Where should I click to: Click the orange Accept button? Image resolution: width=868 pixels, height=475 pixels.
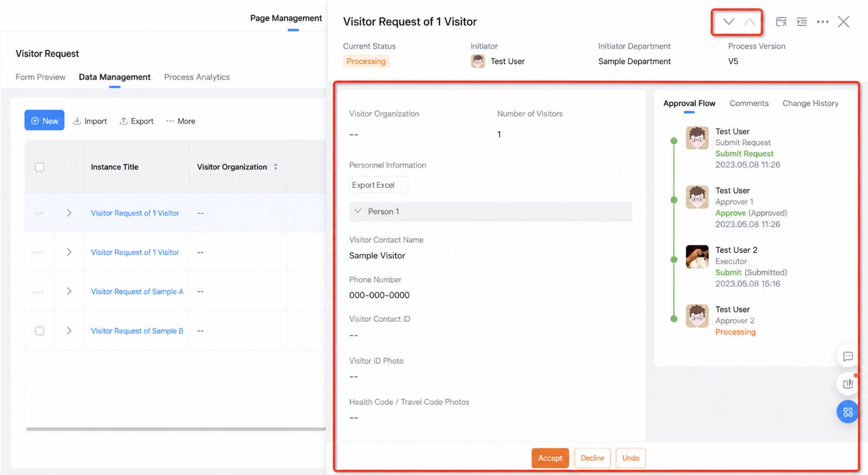click(x=550, y=458)
